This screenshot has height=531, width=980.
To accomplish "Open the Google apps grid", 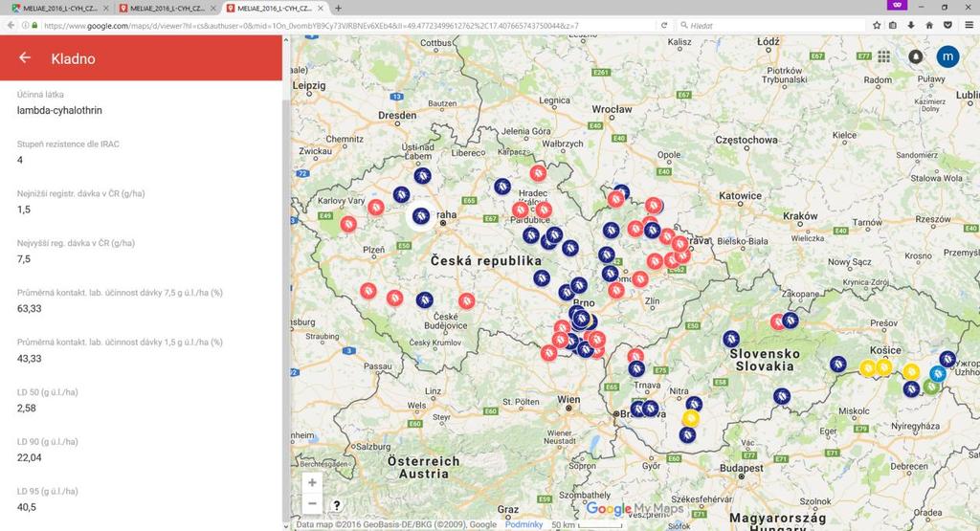I will 883,56.
